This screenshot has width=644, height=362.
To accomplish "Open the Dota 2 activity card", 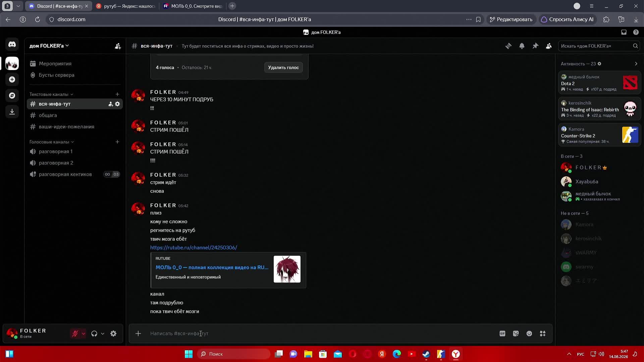I will point(599,83).
